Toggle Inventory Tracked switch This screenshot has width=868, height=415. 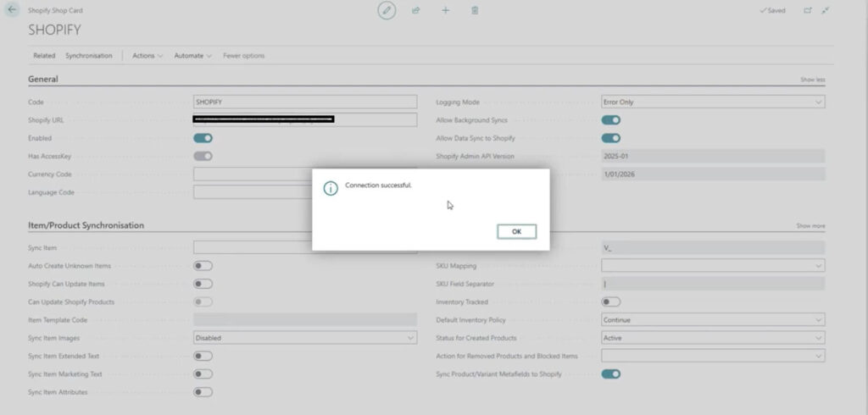click(610, 302)
